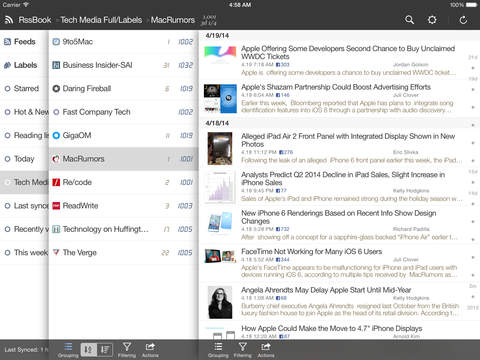Tap the iPad sales chart thumbnail
Viewport: 480px width, 360px height.
tap(220, 187)
